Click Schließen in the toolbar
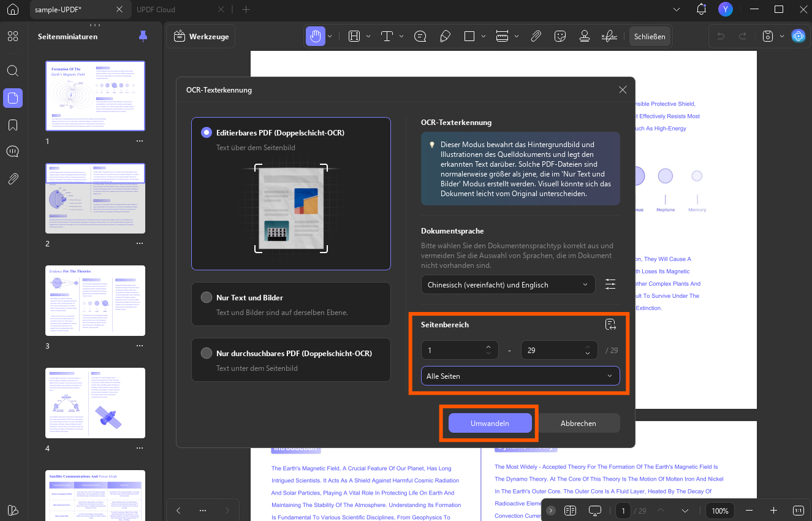Viewport: 812px width, 521px height. [650, 36]
